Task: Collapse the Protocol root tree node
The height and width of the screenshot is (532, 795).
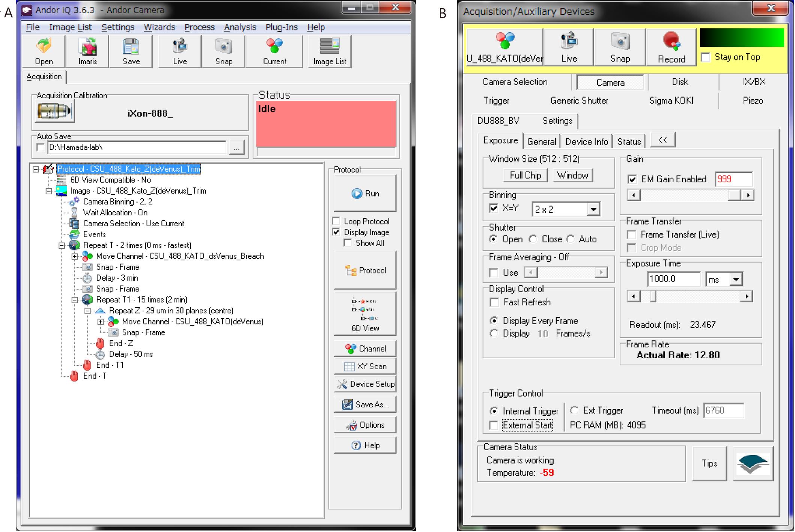Action: pyautogui.click(x=36, y=169)
